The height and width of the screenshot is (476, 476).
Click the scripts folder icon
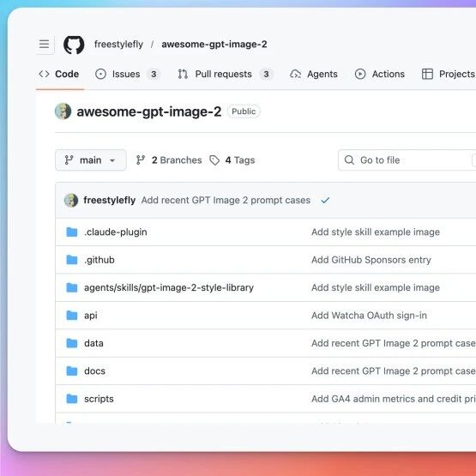pyautogui.click(x=72, y=399)
